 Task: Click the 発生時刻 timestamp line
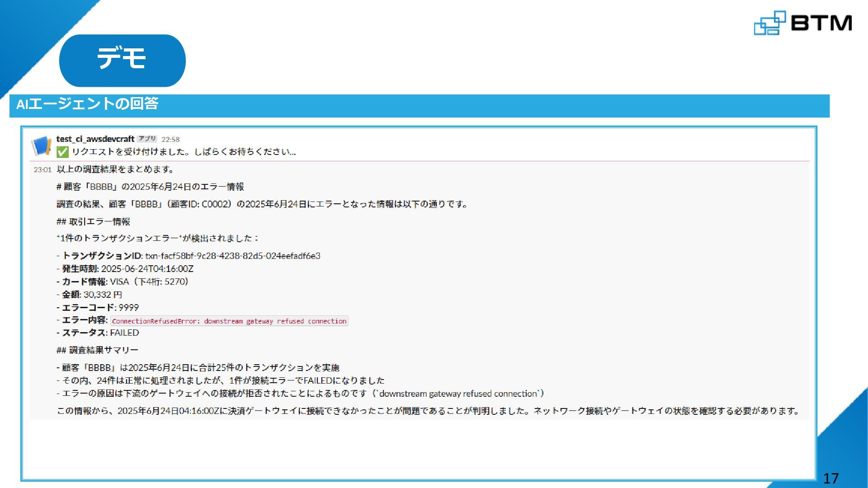[126, 269]
